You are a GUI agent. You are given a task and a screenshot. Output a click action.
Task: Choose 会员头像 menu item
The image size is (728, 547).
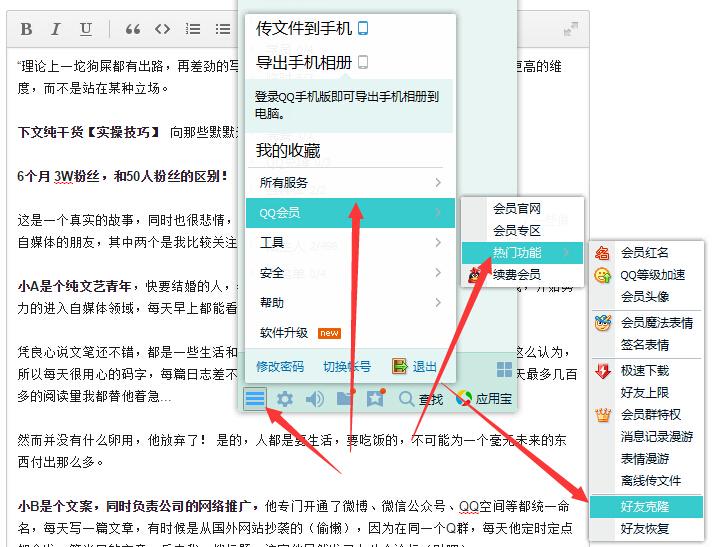[646, 296]
